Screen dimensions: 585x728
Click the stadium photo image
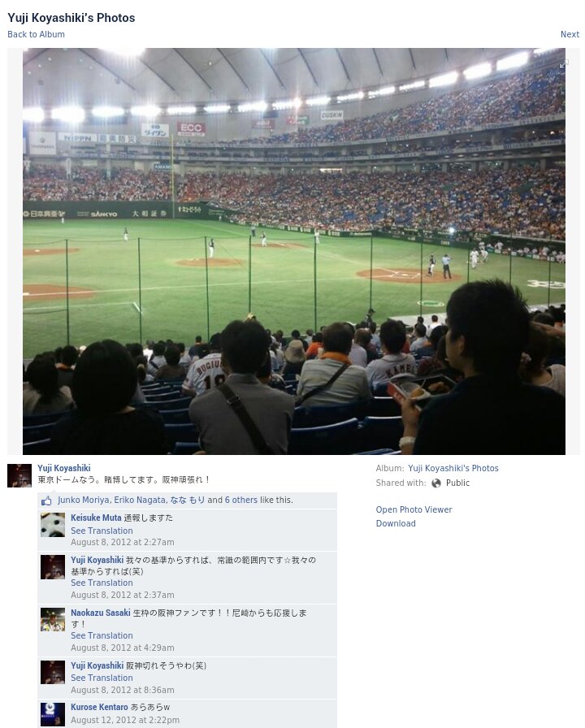click(294, 251)
